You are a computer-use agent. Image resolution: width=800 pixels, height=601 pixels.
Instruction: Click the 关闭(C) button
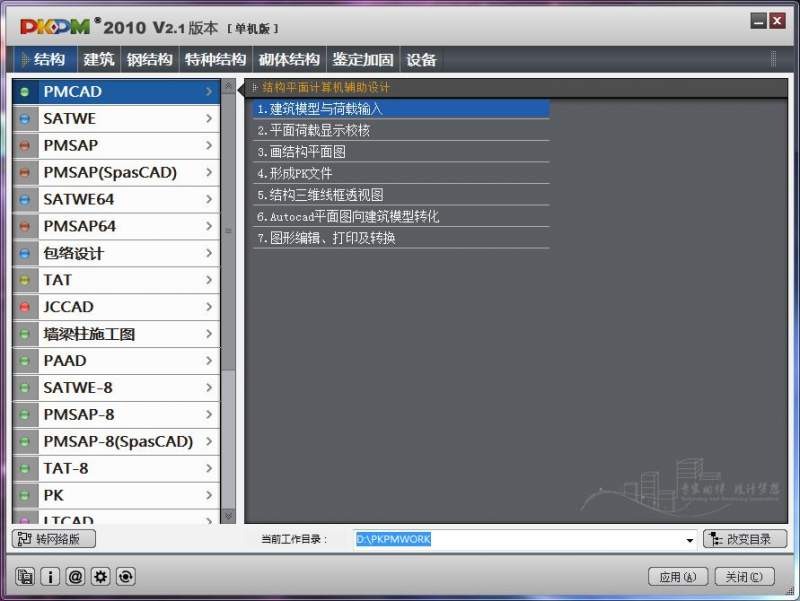click(744, 577)
